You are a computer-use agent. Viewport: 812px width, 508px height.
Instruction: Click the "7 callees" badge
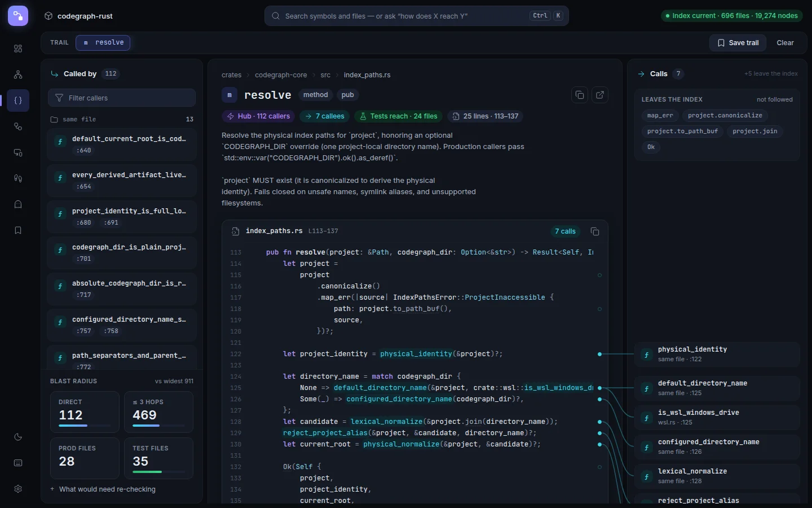tap(324, 116)
